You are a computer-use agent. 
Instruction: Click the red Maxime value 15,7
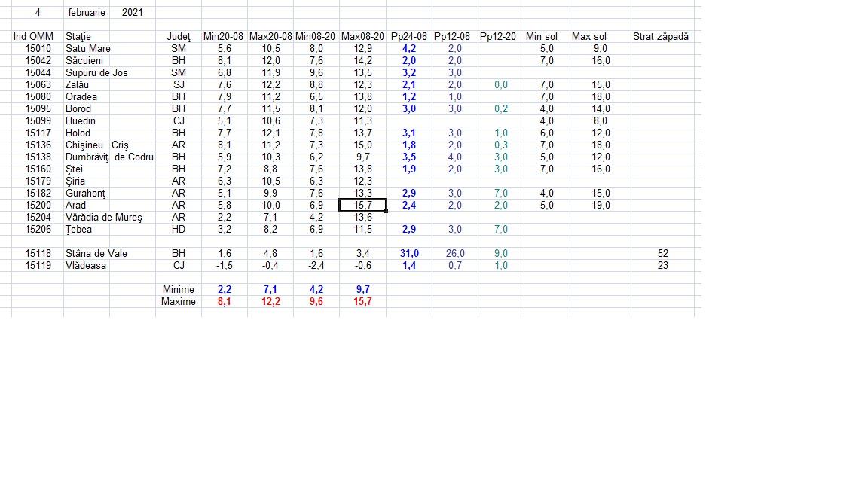[362, 302]
